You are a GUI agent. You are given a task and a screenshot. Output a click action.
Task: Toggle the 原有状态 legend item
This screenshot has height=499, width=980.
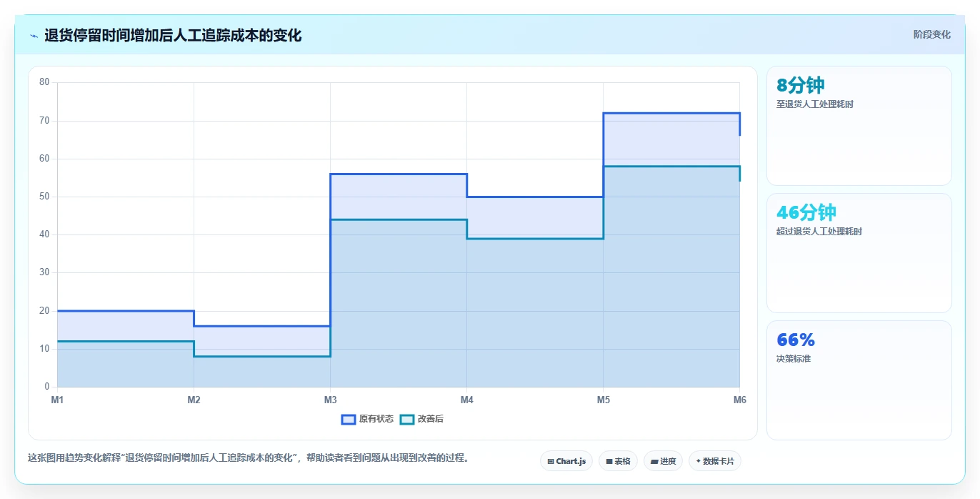click(367, 419)
